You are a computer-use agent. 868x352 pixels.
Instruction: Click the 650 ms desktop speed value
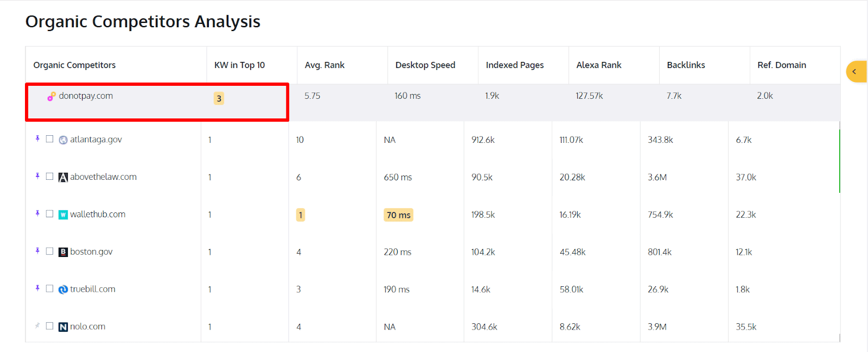pyautogui.click(x=398, y=178)
